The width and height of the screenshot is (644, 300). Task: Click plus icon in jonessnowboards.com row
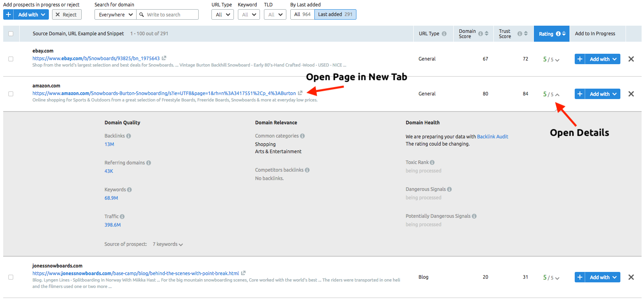coord(580,277)
